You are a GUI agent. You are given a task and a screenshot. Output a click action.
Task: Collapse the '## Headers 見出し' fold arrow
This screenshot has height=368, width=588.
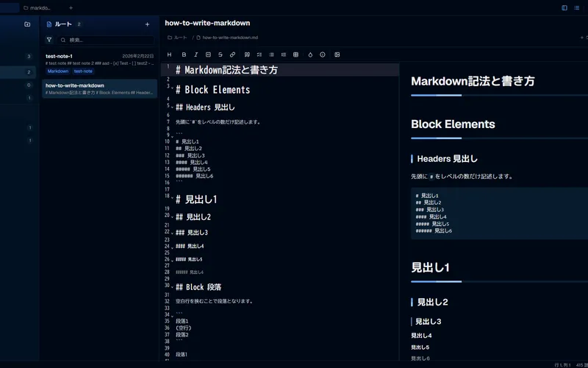[x=172, y=107]
